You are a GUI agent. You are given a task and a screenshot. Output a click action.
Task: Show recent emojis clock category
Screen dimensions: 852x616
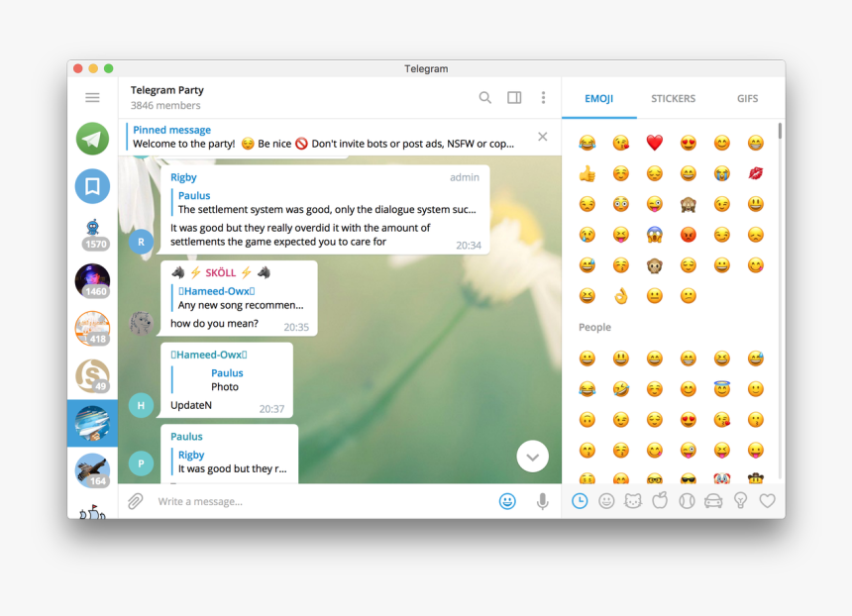pos(580,501)
